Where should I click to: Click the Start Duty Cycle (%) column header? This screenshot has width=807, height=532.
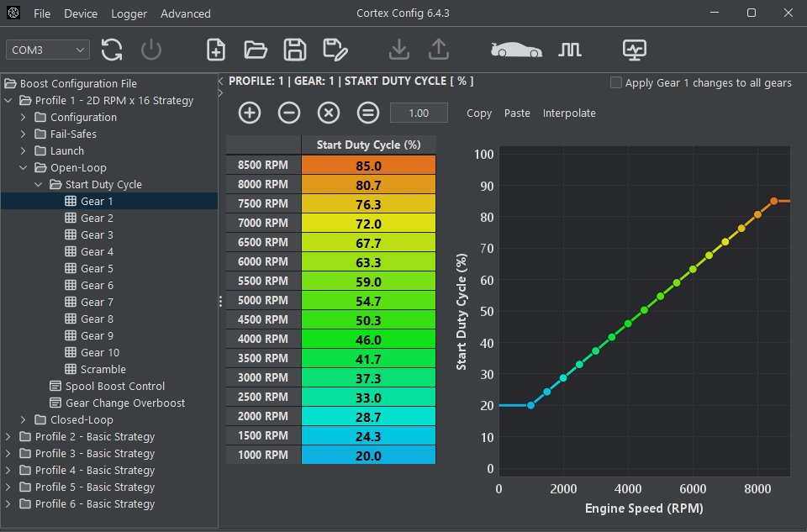pyautogui.click(x=368, y=145)
